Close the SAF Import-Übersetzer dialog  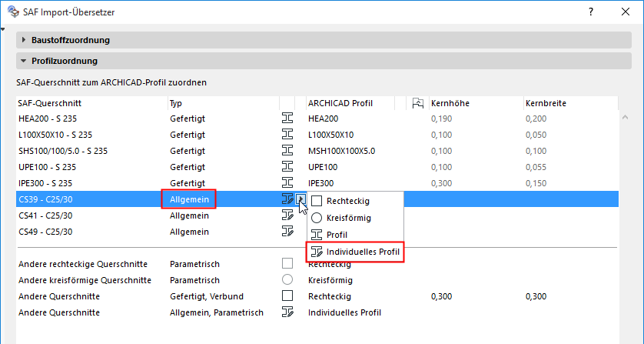coord(626,12)
